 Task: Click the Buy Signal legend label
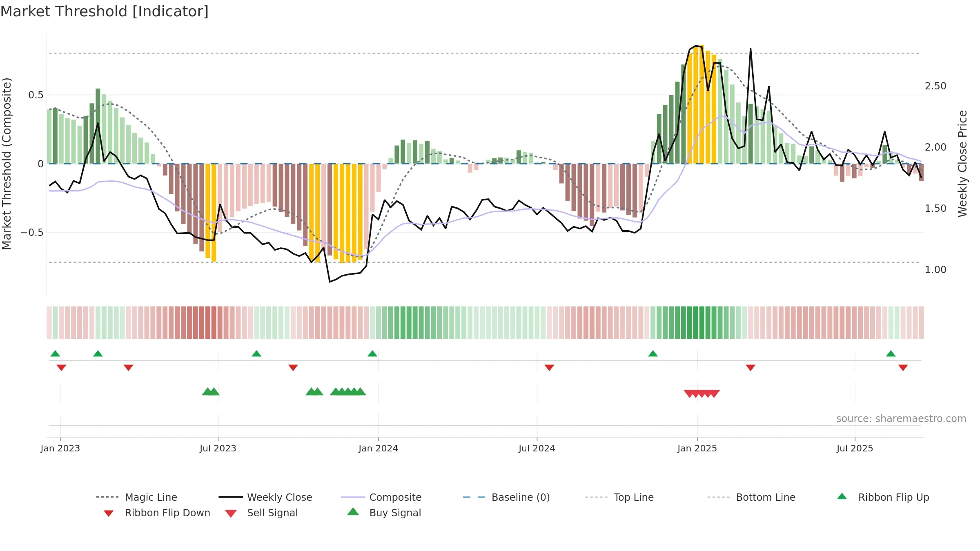395,513
